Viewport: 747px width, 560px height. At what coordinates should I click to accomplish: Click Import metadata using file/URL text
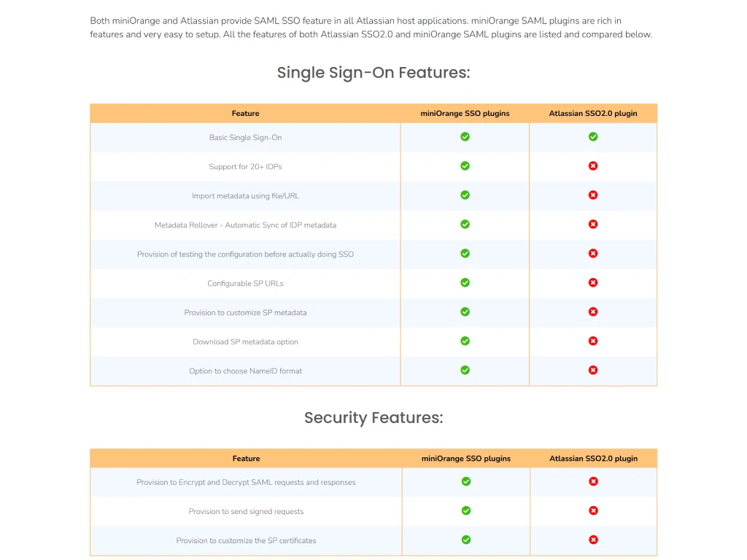(245, 195)
